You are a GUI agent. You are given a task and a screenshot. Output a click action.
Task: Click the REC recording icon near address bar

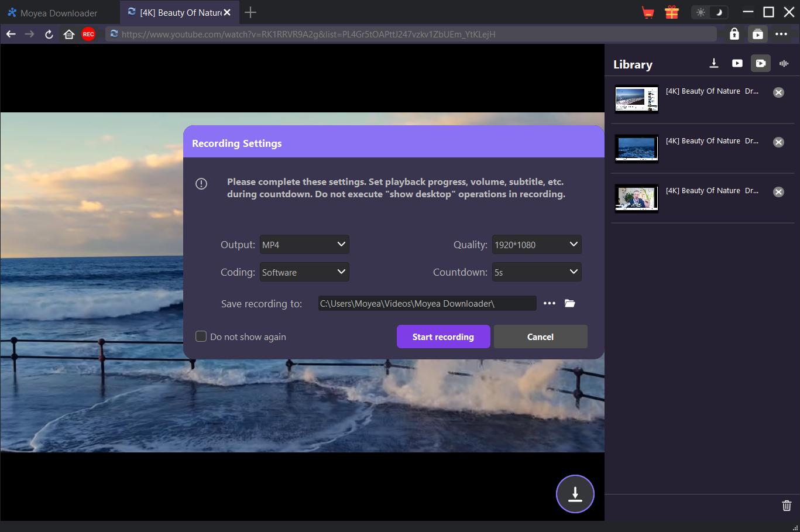click(88, 34)
